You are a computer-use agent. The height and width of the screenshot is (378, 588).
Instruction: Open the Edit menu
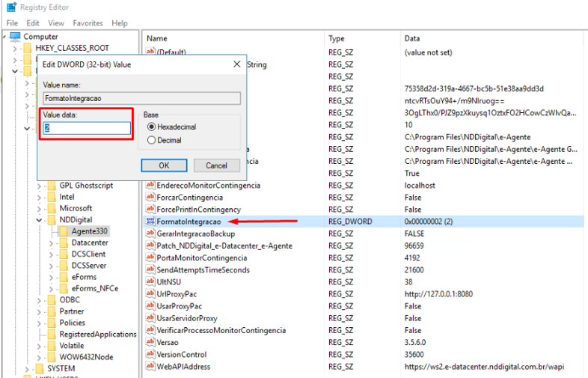[33, 23]
